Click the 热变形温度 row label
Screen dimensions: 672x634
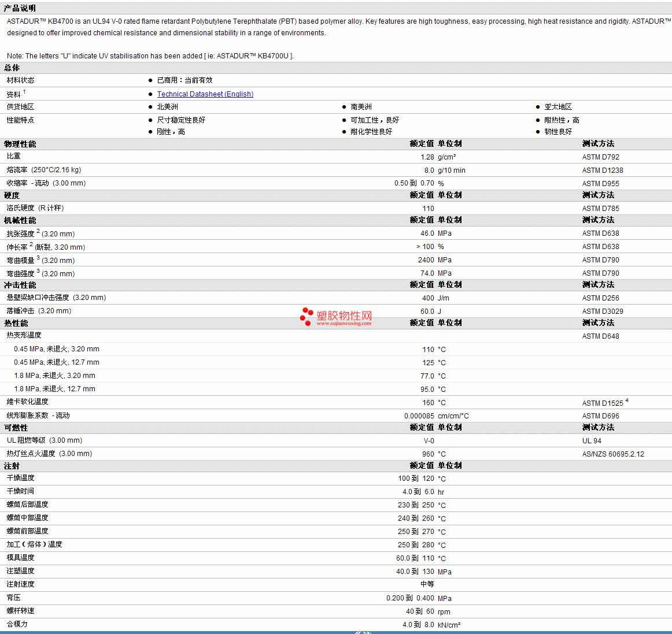coord(24,335)
